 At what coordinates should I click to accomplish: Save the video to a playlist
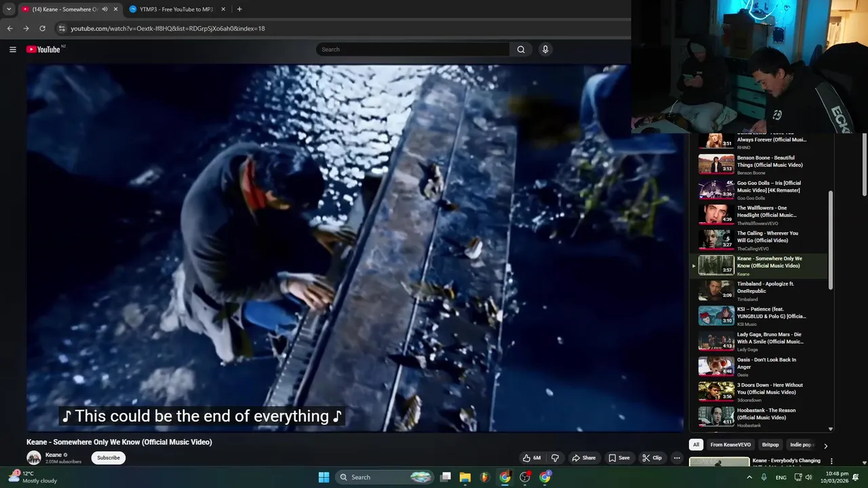pos(618,457)
